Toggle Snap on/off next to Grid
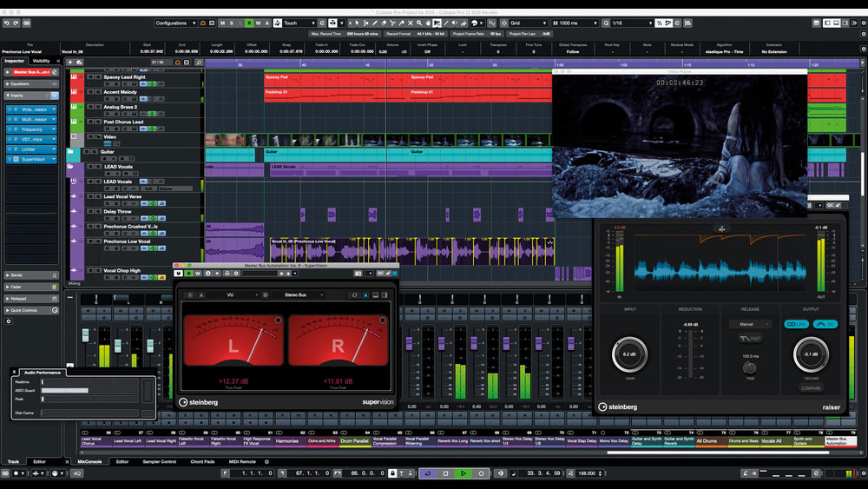The width and height of the screenshot is (868, 489). [503, 23]
